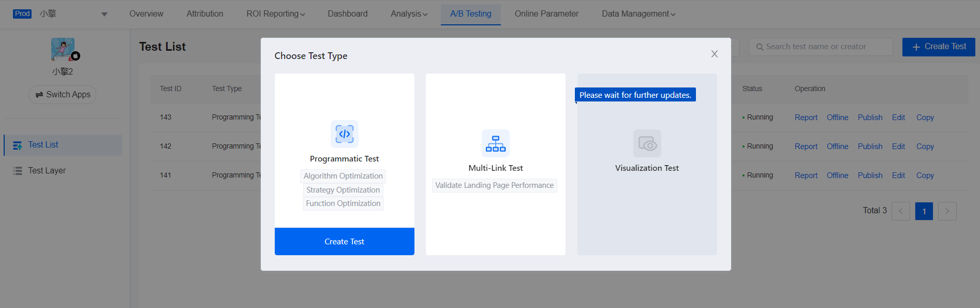Open Report for test 141

(x=806, y=176)
